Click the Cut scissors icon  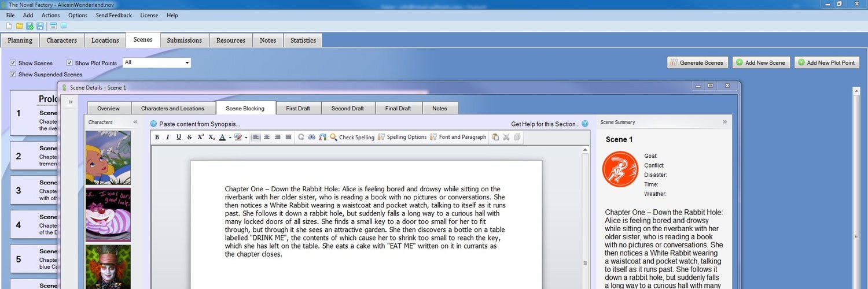pos(506,137)
